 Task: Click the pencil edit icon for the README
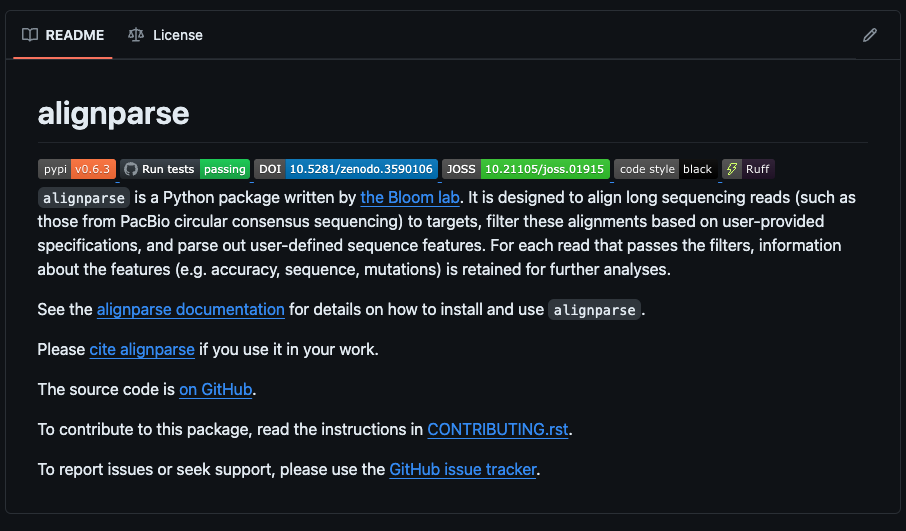pyautogui.click(x=869, y=35)
